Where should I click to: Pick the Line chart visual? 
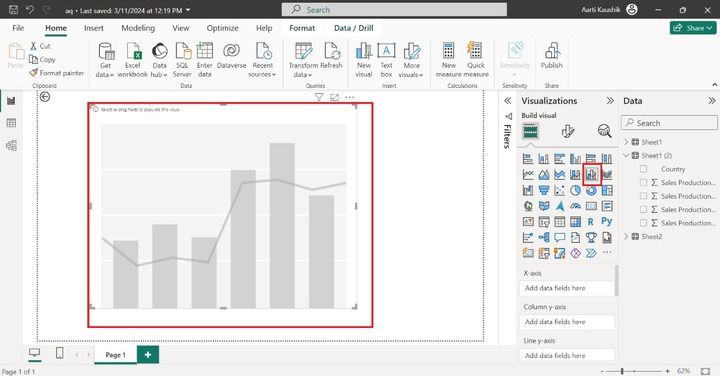(528, 174)
